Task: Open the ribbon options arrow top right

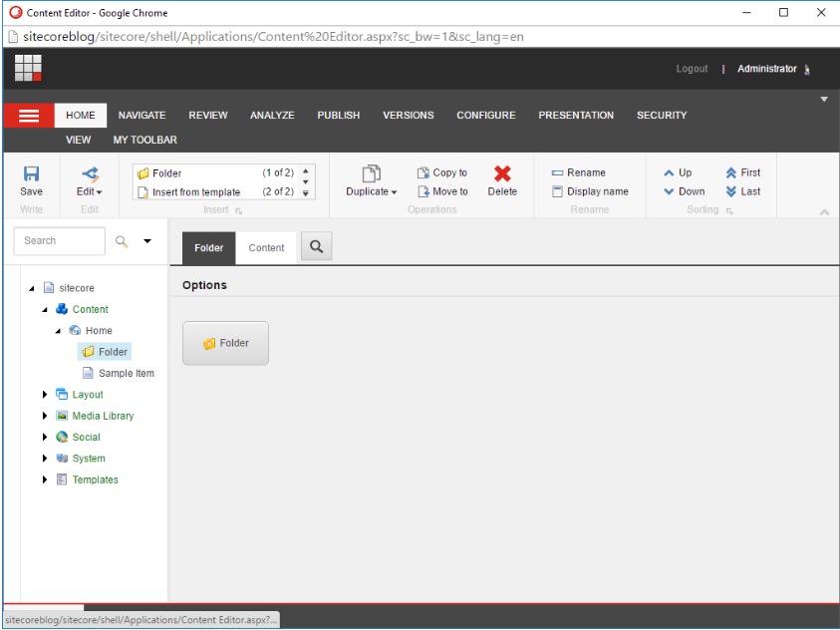Action: click(824, 99)
